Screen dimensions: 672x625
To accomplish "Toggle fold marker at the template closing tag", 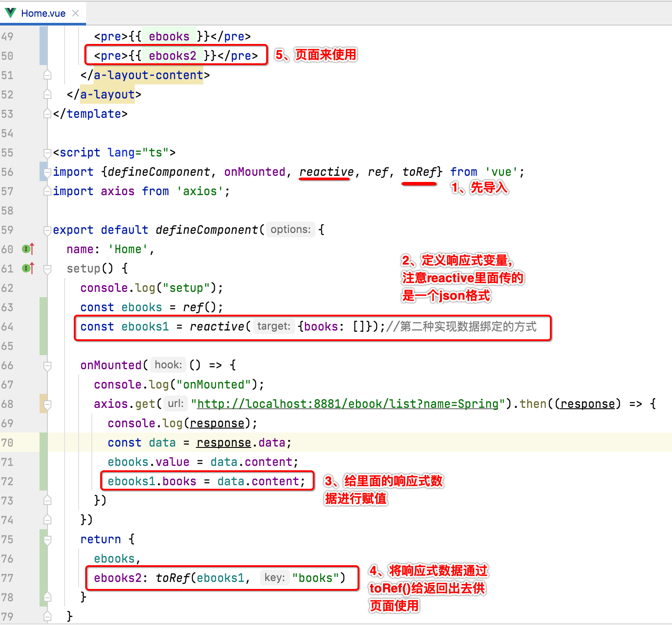I will pos(47,114).
